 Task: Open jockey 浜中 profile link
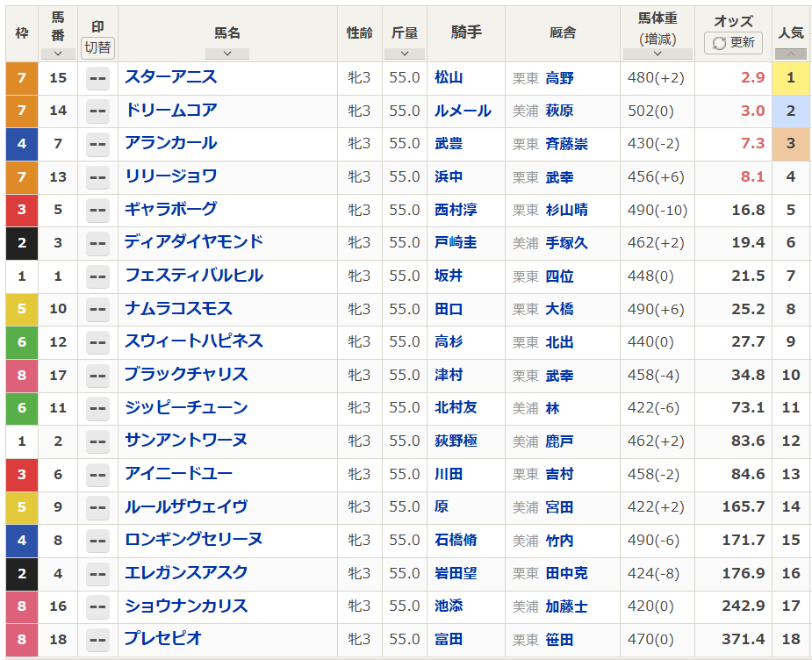(x=449, y=176)
